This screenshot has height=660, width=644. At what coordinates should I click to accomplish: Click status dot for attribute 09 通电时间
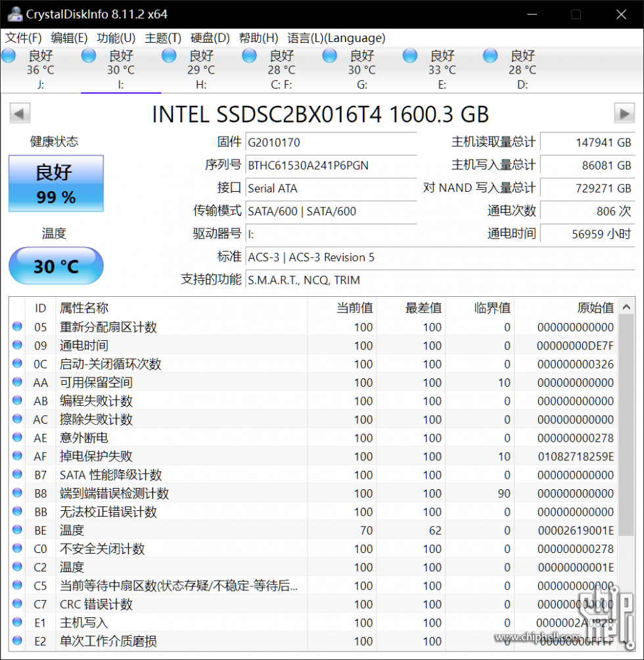point(17,345)
